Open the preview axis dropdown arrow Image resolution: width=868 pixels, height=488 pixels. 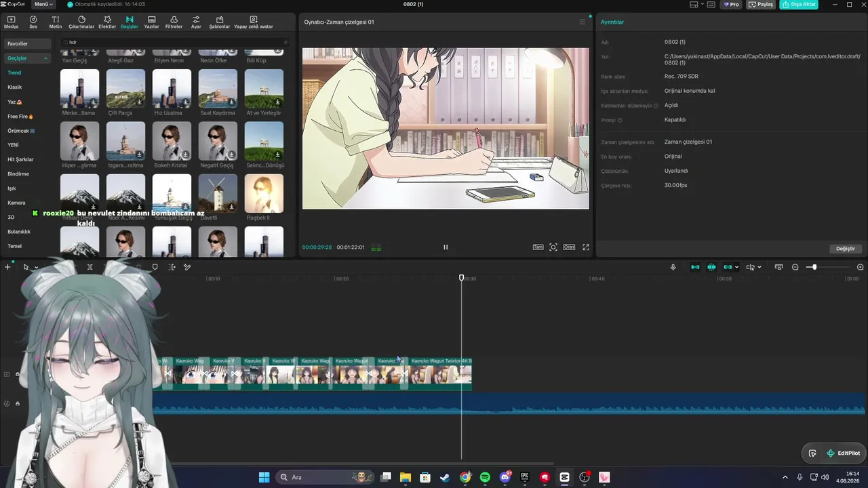(x=759, y=267)
